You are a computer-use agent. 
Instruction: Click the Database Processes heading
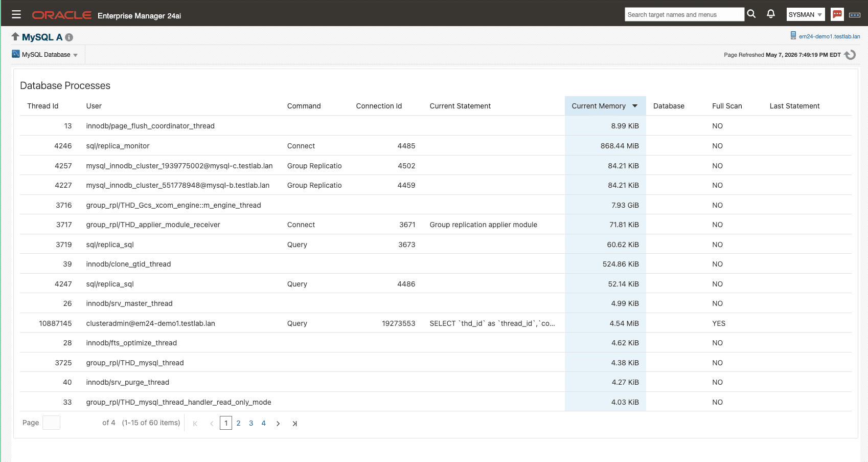pyautogui.click(x=65, y=85)
